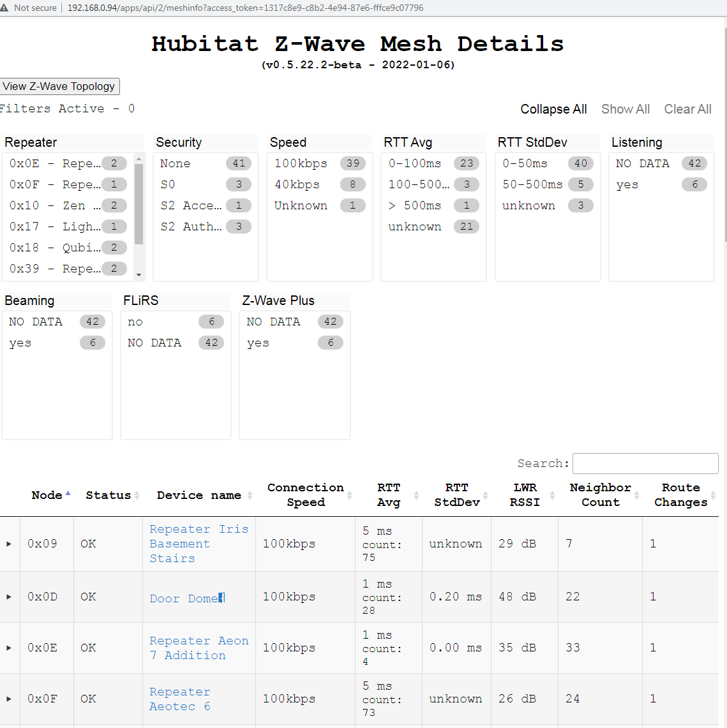
Task: Select the 48 dB RSSI cell
Action: [x=525, y=597]
